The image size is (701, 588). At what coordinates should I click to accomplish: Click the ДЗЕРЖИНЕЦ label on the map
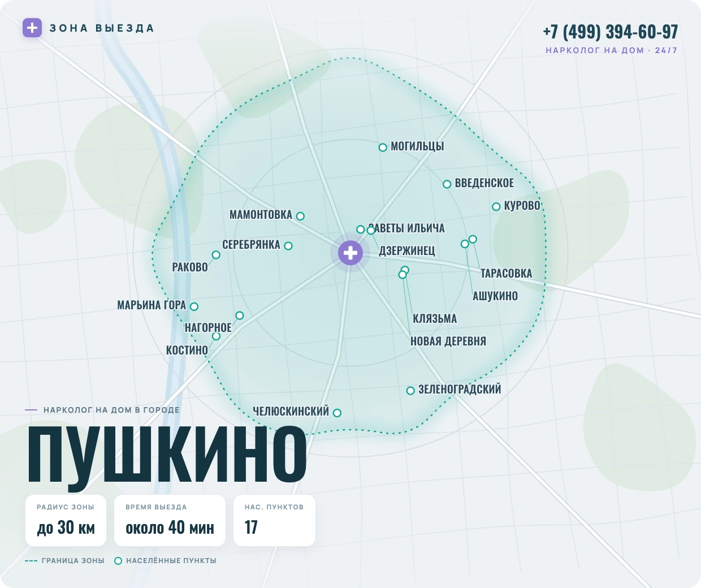(x=407, y=251)
